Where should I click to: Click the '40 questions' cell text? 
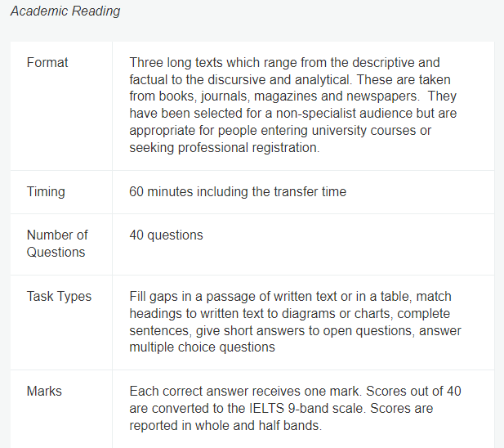pos(166,235)
